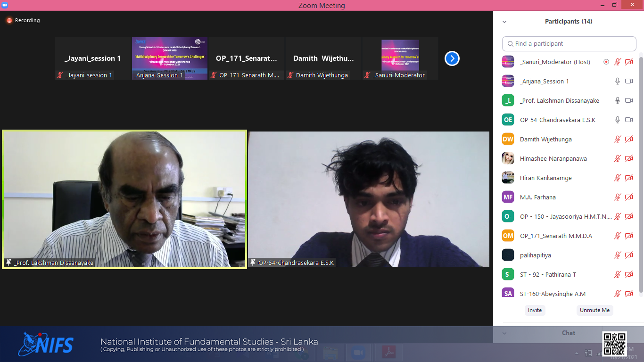Toggle the video-off icon for Hiran Kankanamge
The image size is (644, 362).
tap(628, 178)
